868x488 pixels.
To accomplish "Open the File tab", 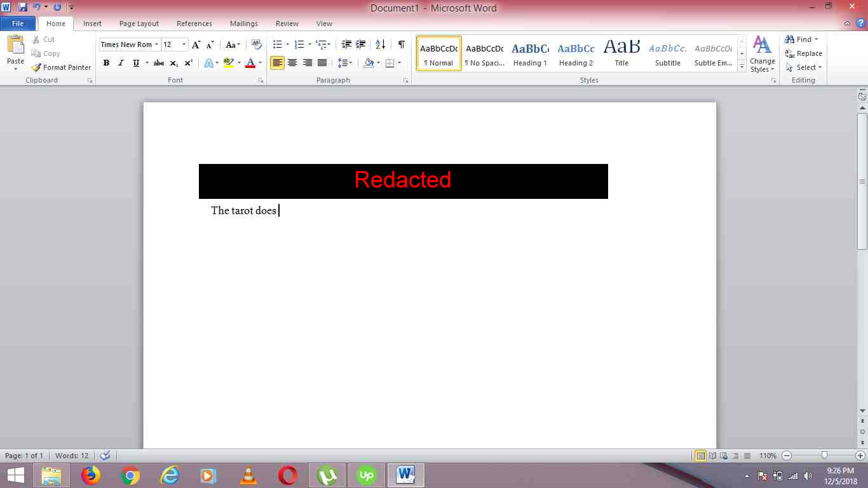I will tap(18, 24).
